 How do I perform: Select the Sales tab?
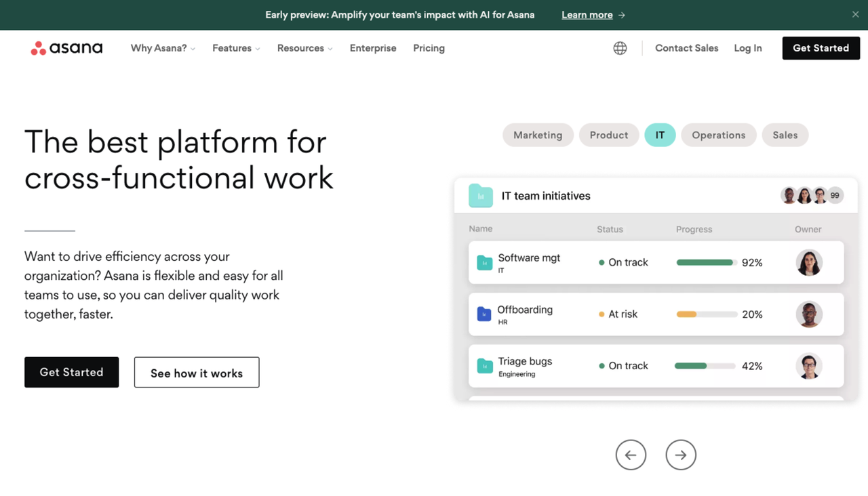coord(785,135)
